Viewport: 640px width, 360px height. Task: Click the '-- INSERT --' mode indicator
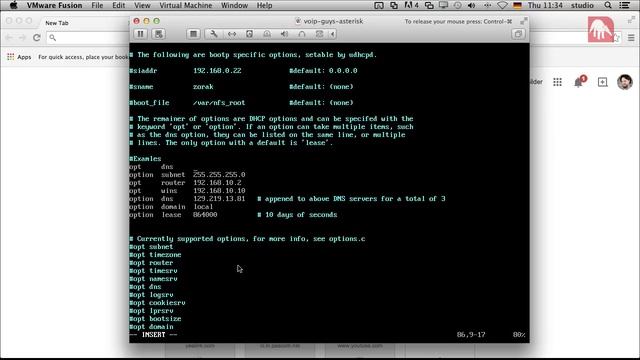click(x=153, y=335)
